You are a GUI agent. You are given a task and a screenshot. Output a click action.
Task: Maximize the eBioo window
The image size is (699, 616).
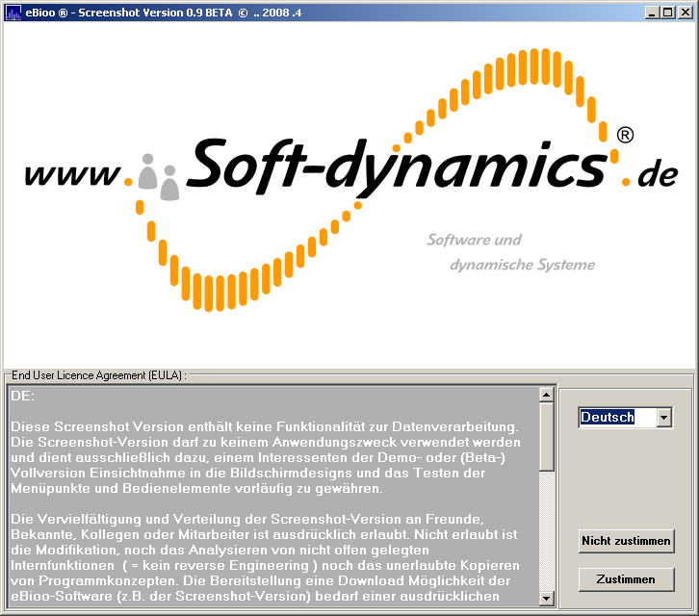click(668, 13)
